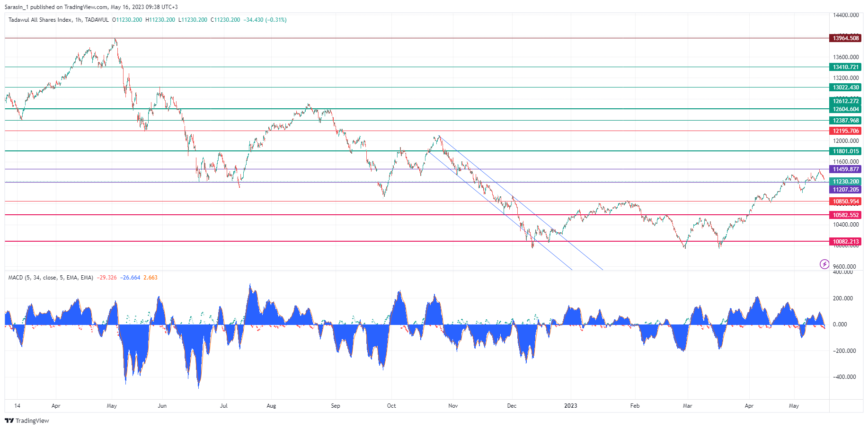This screenshot has height=429, width=868.
Task: Click the Sep label on the time axis
Action: [336, 406]
